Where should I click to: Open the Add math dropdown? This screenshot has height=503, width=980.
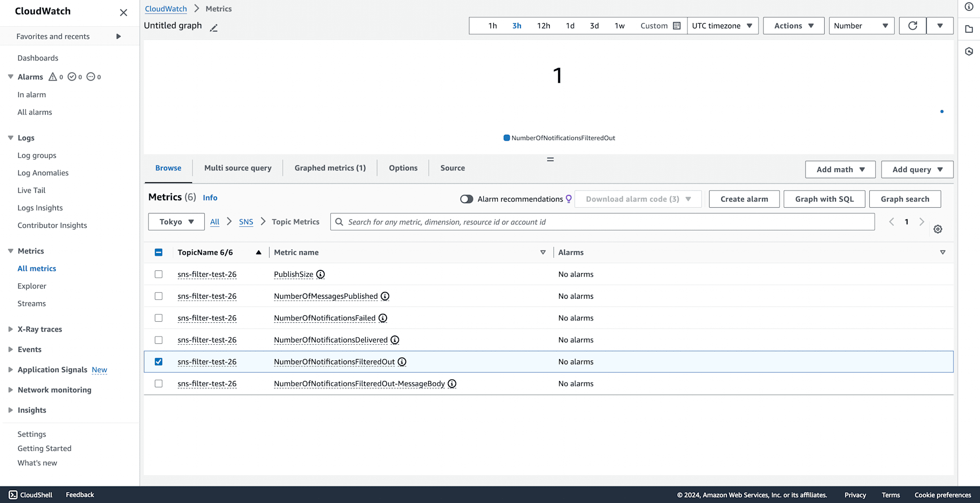click(840, 169)
